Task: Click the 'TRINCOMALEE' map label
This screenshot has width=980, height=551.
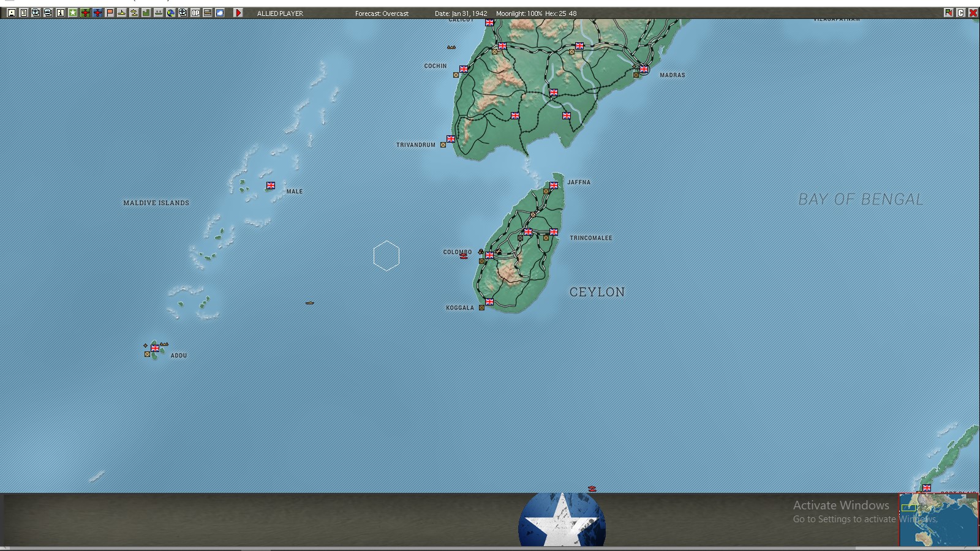Action: (x=591, y=238)
